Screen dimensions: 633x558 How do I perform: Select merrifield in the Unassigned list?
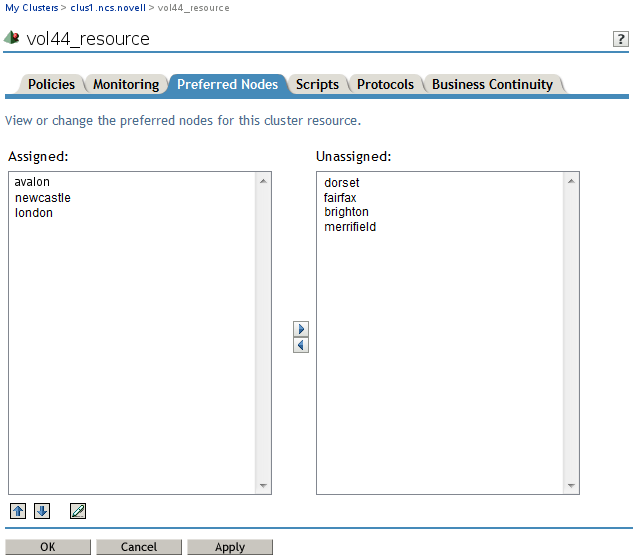click(x=350, y=227)
